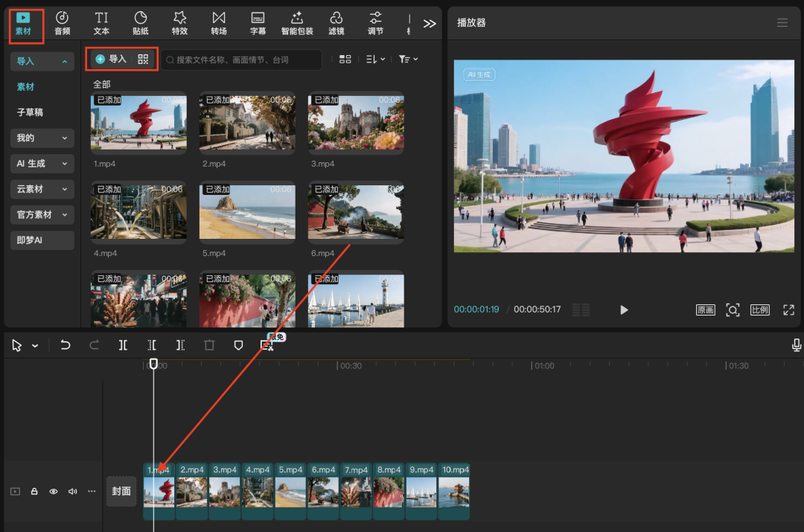Click the timeline playhead handle
Viewport: 804px width, 532px height.
click(153, 364)
